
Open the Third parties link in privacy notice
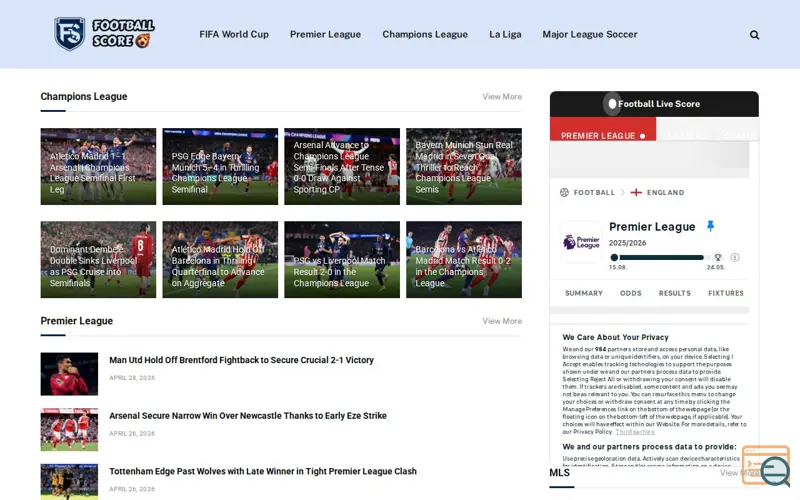pos(635,432)
